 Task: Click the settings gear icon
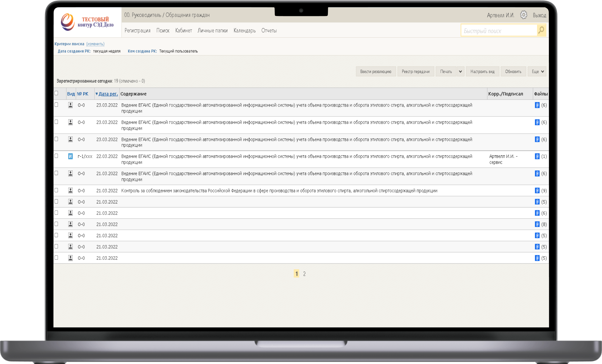(x=524, y=15)
